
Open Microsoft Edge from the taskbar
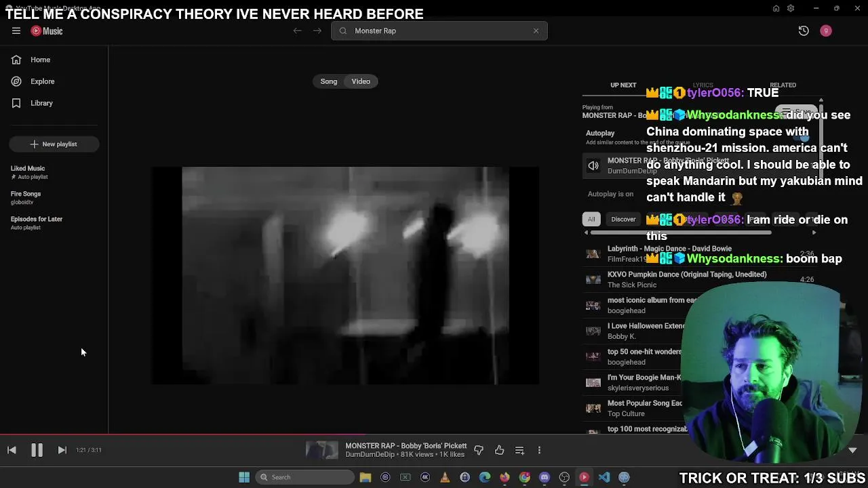click(485, 477)
